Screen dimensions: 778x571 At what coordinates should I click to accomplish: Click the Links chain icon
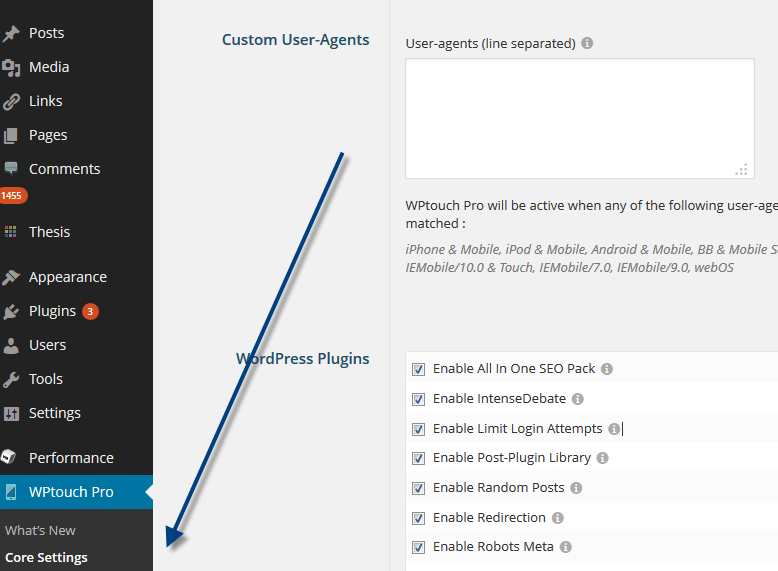(10, 101)
